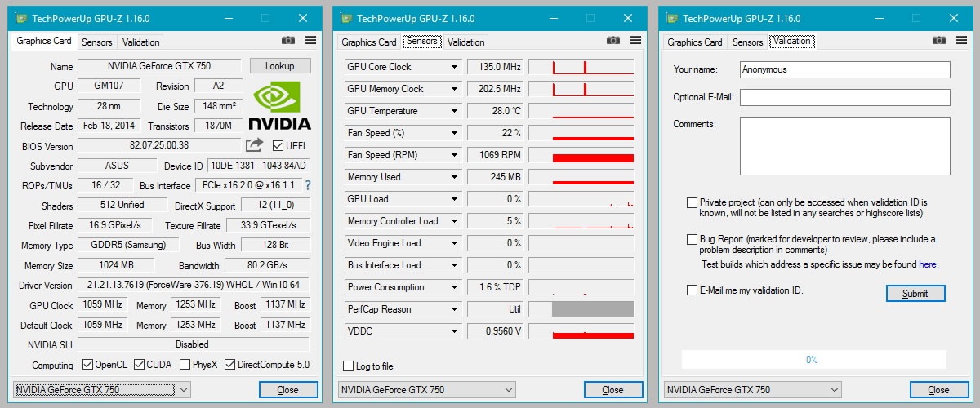This screenshot has width=980, height=408.
Task: Open hamburger menu in Graphics Card window
Action: coord(310,41)
